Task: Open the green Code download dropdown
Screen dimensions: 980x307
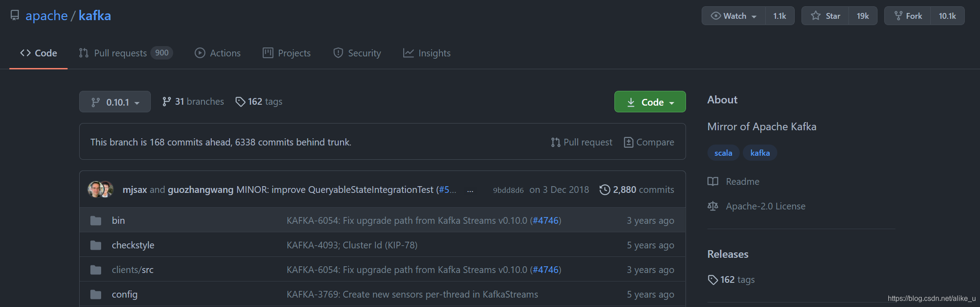Action: click(650, 102)
